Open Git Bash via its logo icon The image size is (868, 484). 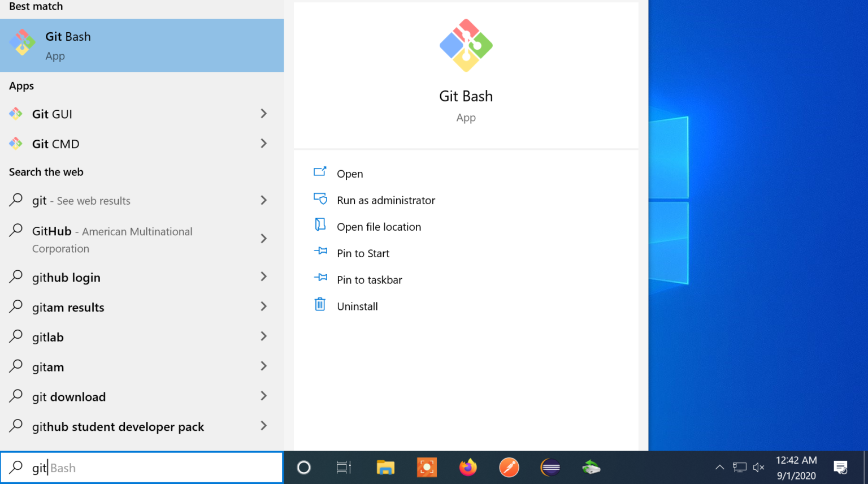click(23, 42)
